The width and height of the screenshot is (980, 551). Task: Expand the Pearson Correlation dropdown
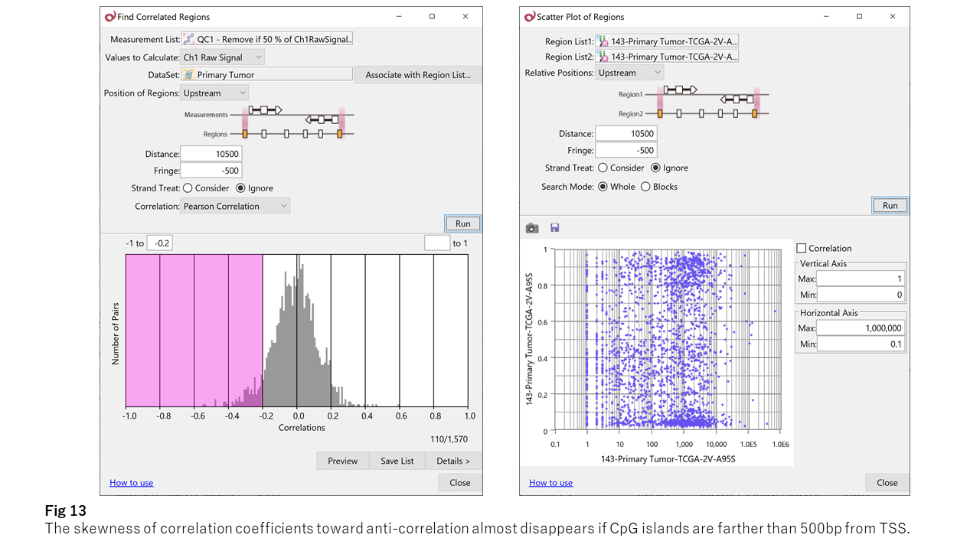point(236,206)
